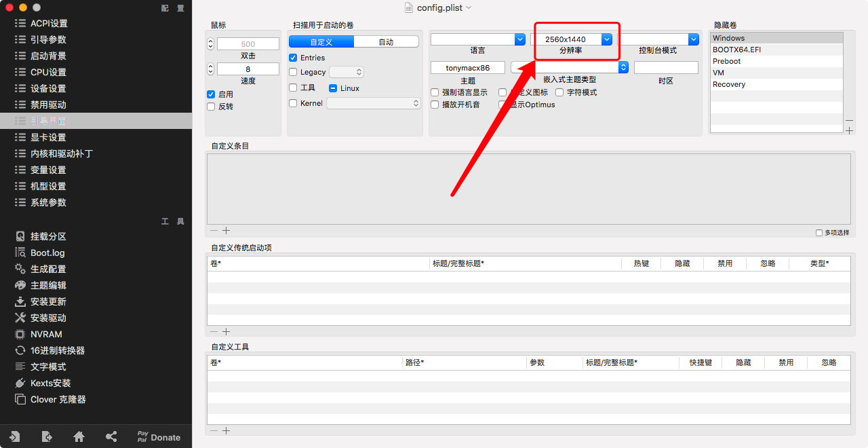Open the Kexts安装 installer tool
Image resolution: width=868 pixels, height=448 pixels.
pyautogui.click(x=43, y=383)
